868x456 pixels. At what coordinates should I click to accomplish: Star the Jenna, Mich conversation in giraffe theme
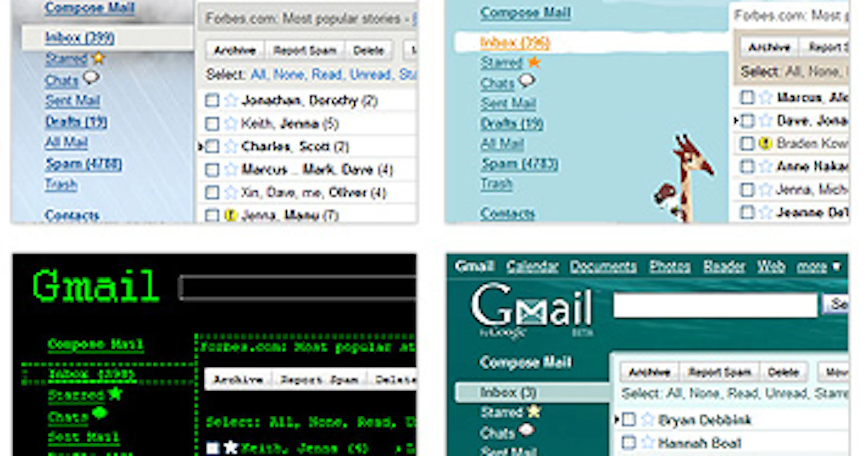[765, 189]
